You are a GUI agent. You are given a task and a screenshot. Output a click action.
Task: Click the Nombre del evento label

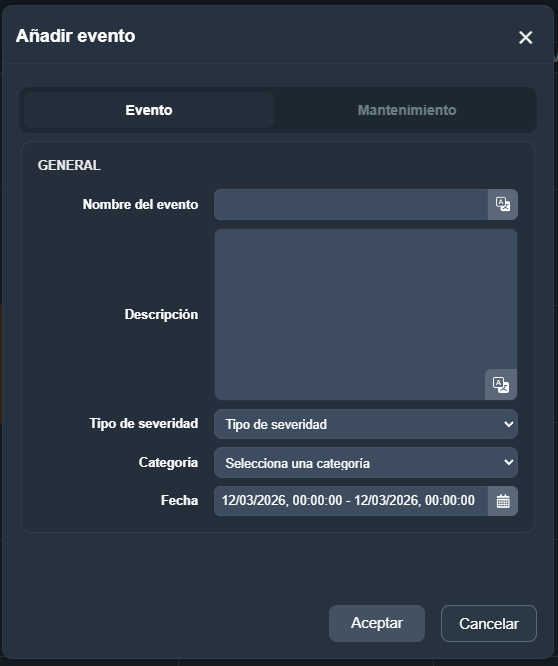[141, 204]
